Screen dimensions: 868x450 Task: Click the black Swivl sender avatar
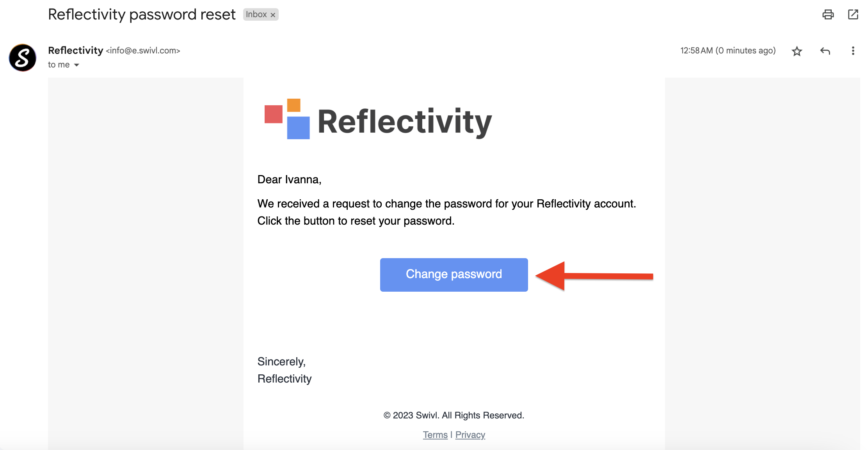23,58
